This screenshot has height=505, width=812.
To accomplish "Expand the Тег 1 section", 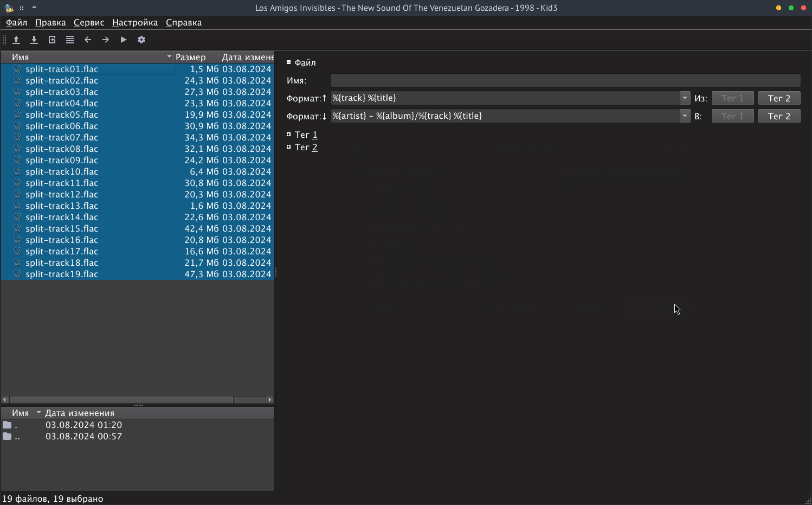I will coord(289,135).
